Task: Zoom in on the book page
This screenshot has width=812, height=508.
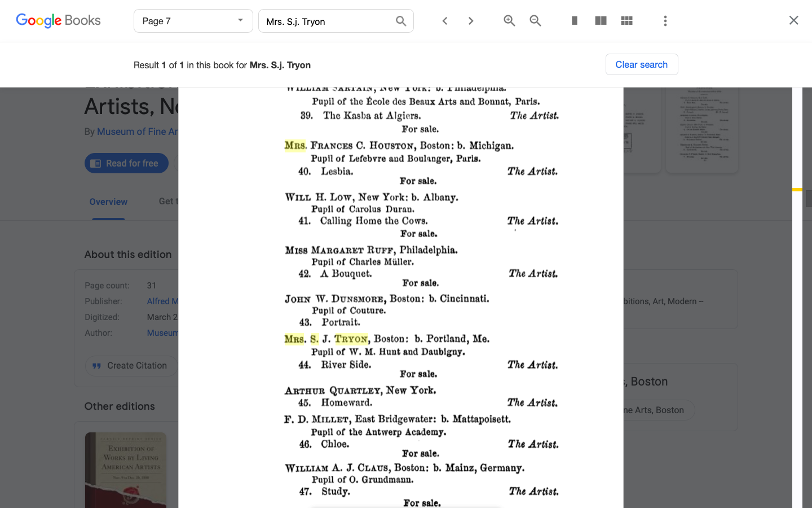Action: [509, 21]
